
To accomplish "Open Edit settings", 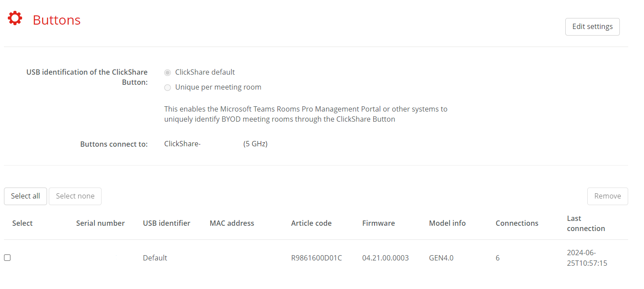I will point(592,26).
